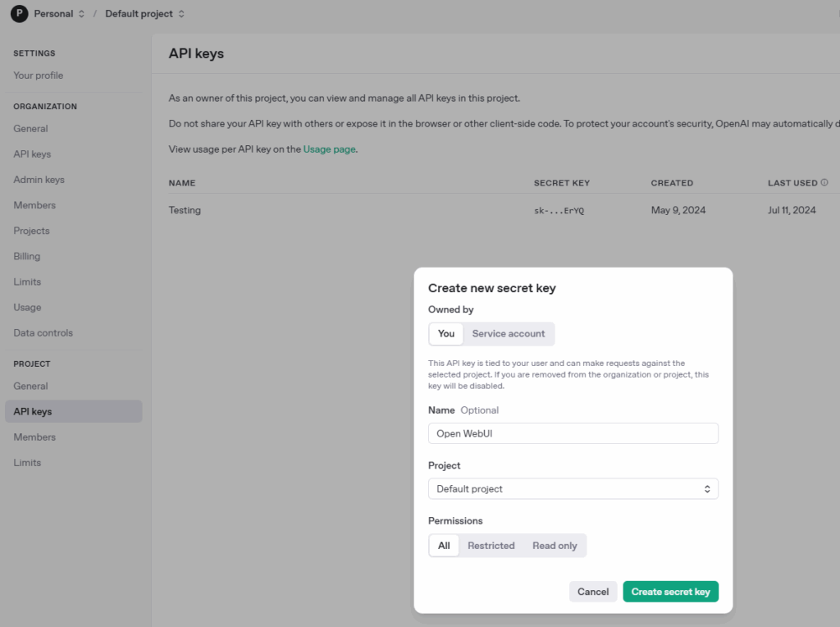The image size is (840, 627).
Task: Open Organization API keys page
Action: (32, 154)
